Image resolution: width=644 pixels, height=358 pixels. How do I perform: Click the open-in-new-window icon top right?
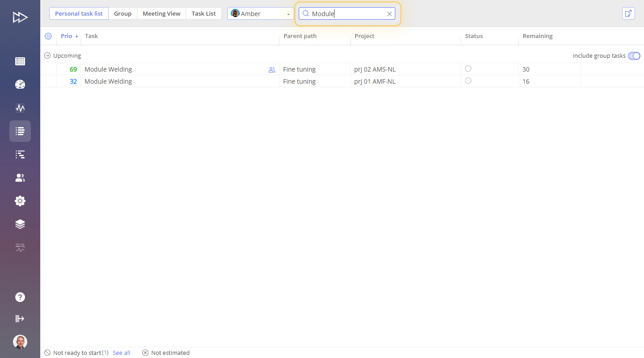pyautogui.click(x=628, y=13)
